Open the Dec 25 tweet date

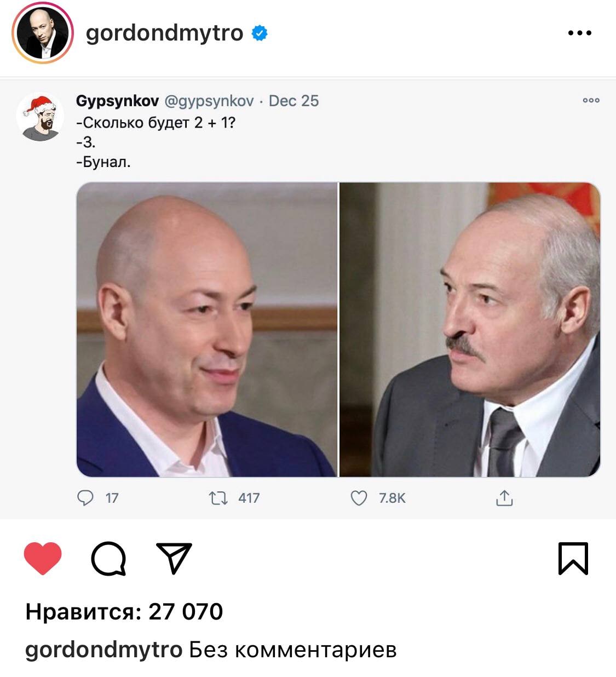point(293,101)
